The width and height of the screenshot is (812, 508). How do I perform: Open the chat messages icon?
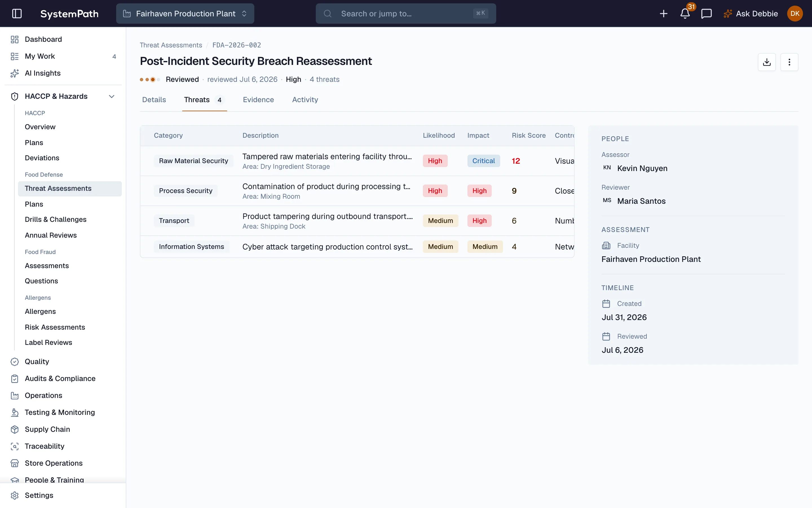(x=706, y=14)
